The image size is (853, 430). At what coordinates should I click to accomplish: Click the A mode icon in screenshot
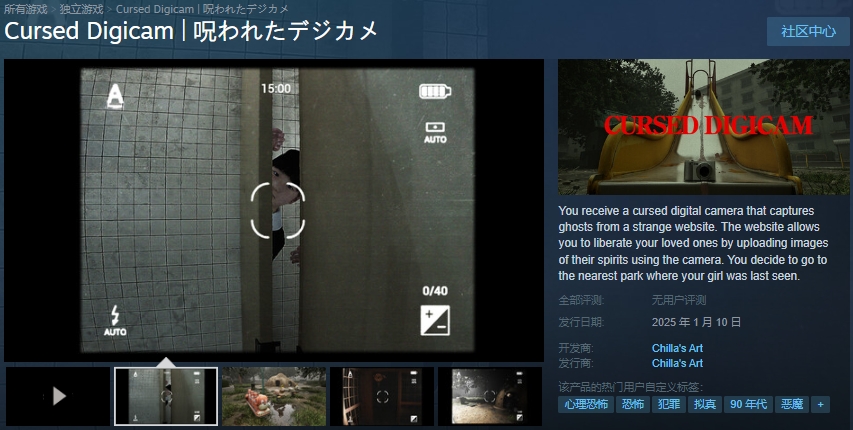click(x=115, y=96)
